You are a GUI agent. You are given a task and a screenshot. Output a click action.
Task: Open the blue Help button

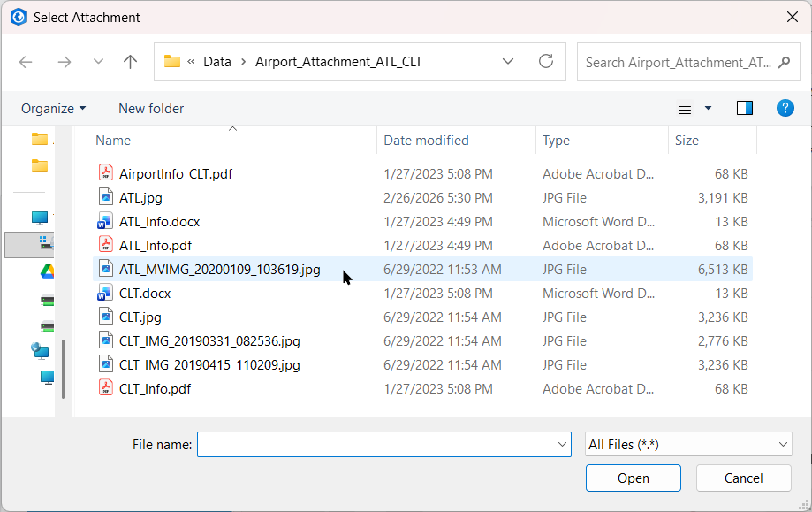(785, 108)
